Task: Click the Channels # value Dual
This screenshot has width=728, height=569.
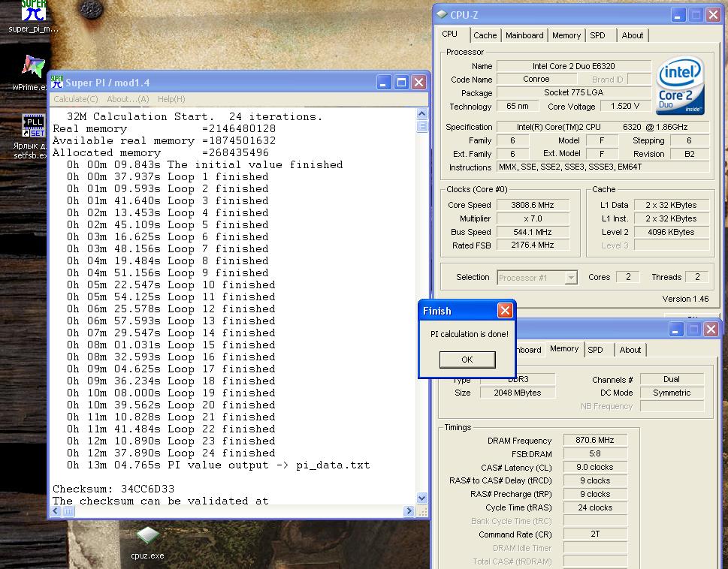Action: click(672, 379)
